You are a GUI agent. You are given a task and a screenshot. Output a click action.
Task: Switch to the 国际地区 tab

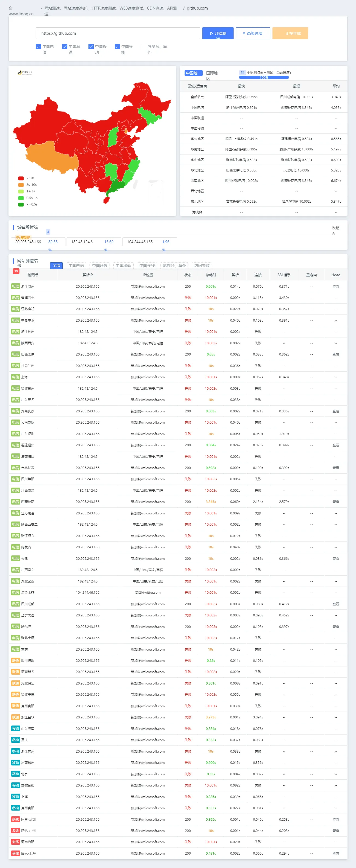(x=212, y=75)
